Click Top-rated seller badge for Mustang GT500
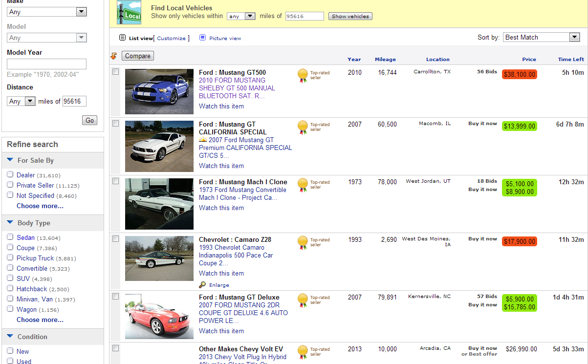 [303, 75]
